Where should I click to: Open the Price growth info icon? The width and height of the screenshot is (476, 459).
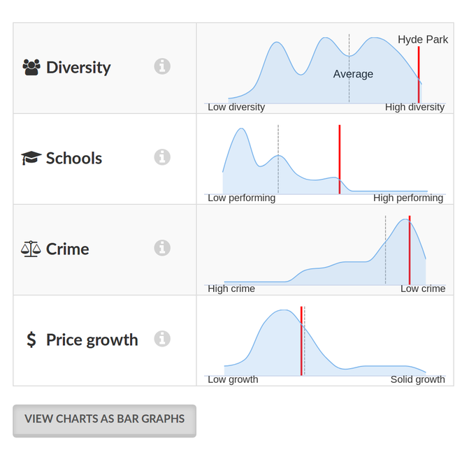[x=162, y=339]
